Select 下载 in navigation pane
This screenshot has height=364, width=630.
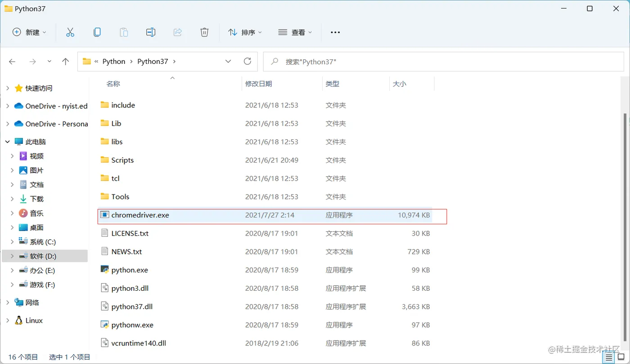point(36,199)
